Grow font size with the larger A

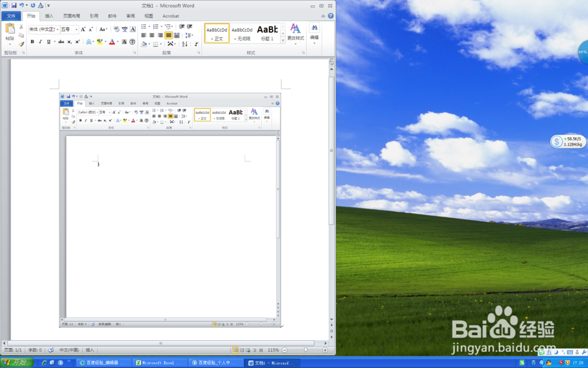(x=83, y=29)
